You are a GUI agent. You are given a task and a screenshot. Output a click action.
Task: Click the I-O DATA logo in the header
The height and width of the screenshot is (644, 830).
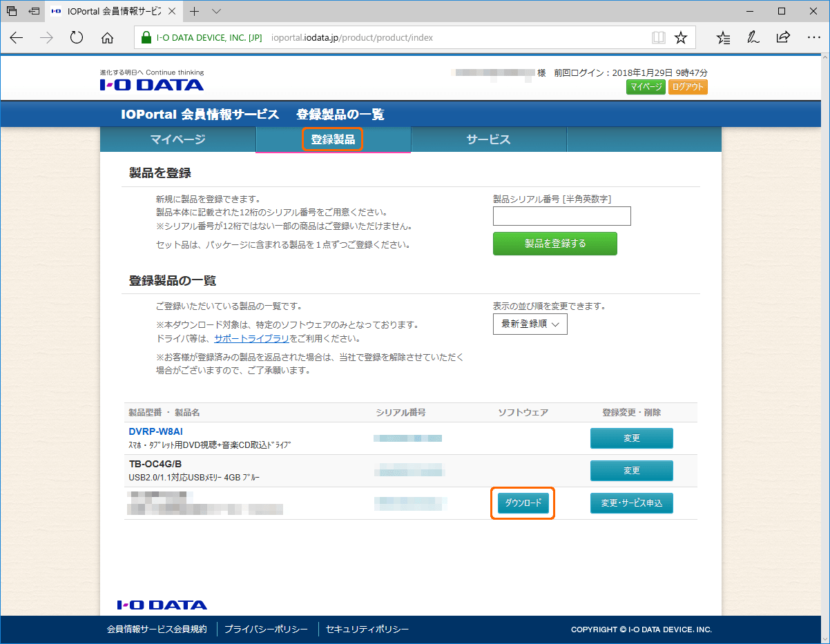152,85
